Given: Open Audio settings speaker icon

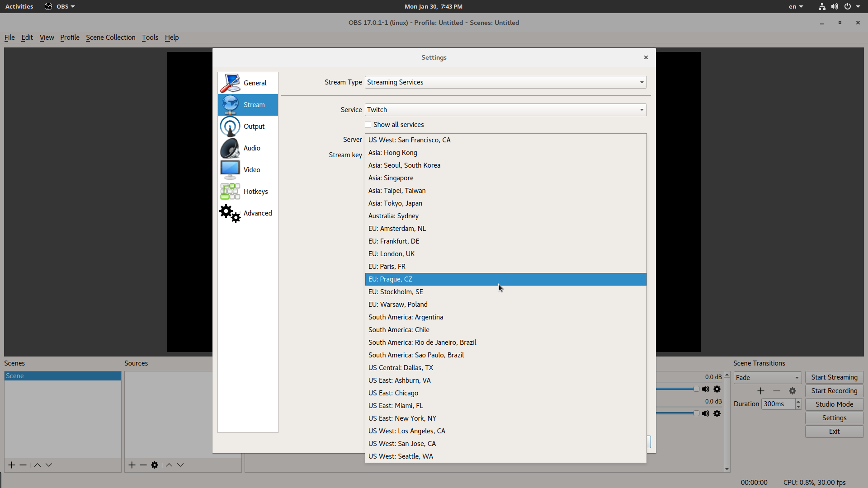Looking at the screenshot, I should [x=230, y=148].
